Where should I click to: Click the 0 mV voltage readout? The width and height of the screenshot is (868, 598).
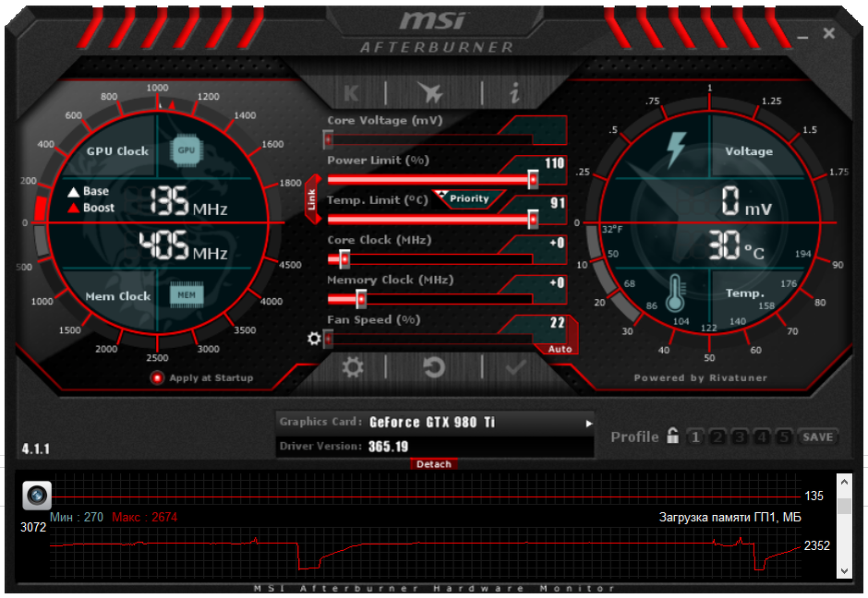[x=746, y=201]
